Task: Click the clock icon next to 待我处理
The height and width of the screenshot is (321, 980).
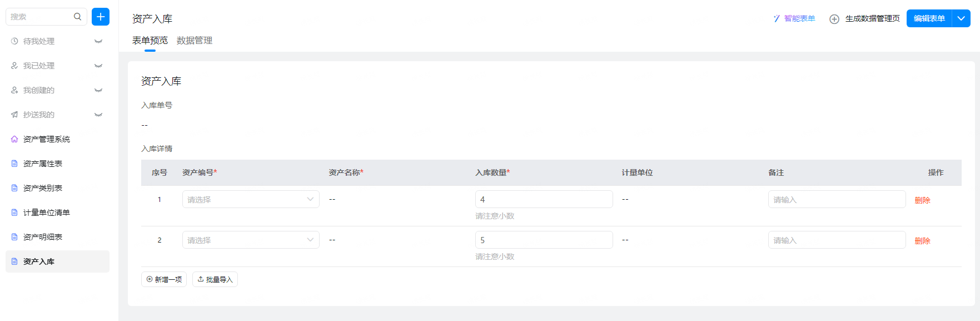Action: (x=14, y=41)
